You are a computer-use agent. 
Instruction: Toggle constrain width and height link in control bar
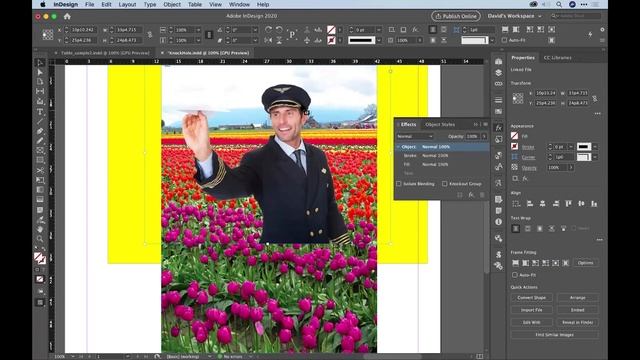pos(150,35)
